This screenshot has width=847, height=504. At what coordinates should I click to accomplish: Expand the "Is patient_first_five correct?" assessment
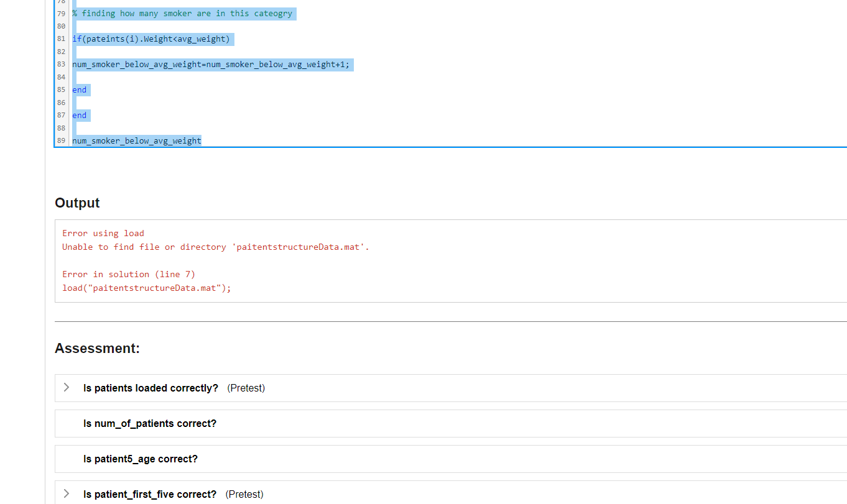(x=67, y=493)
